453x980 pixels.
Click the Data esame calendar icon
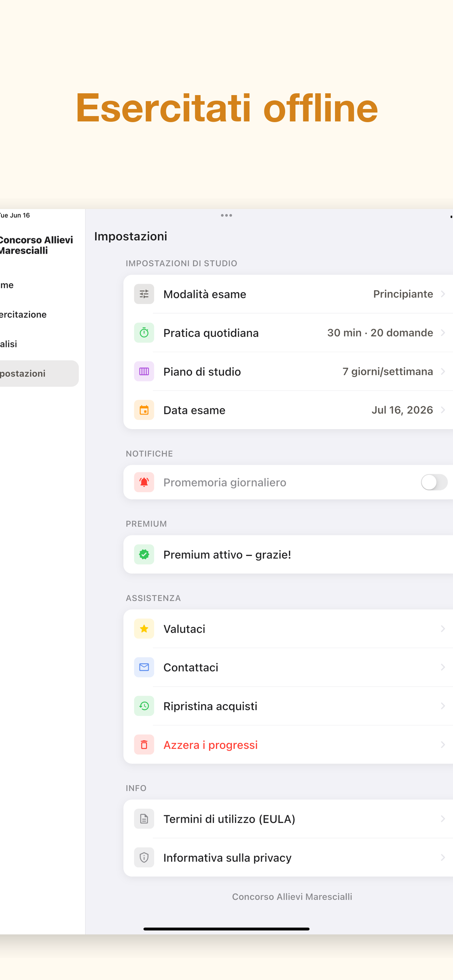pyautogui.click(x=144, y=410)
